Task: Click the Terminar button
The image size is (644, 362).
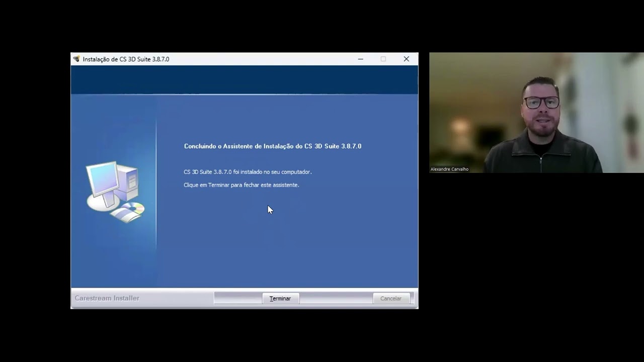Action: coord(280,298)
